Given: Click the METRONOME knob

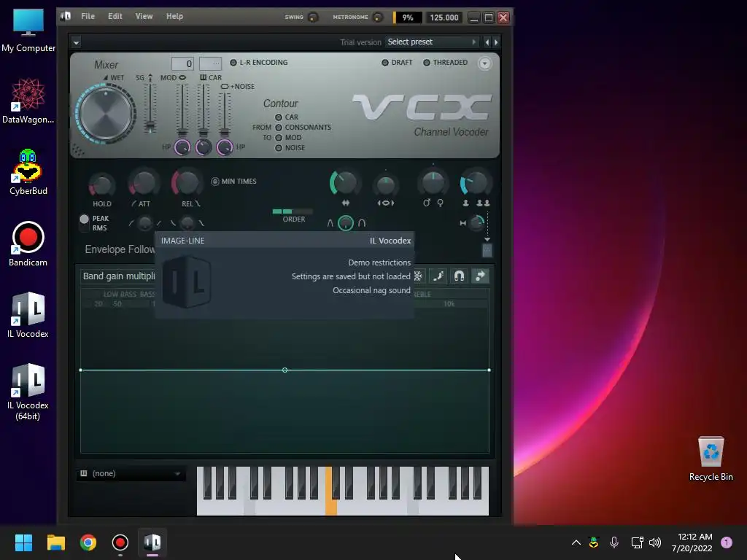Looking at the screenshot, I should (x=378, y=17).
